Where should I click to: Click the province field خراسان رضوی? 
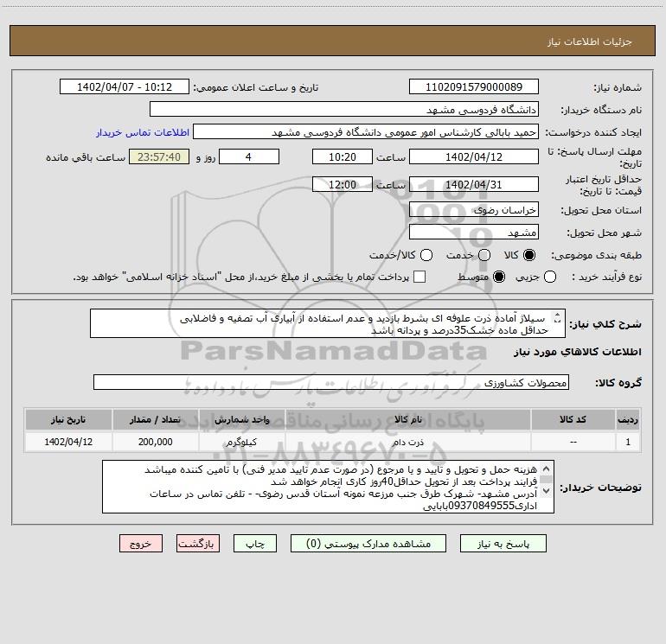474,210
